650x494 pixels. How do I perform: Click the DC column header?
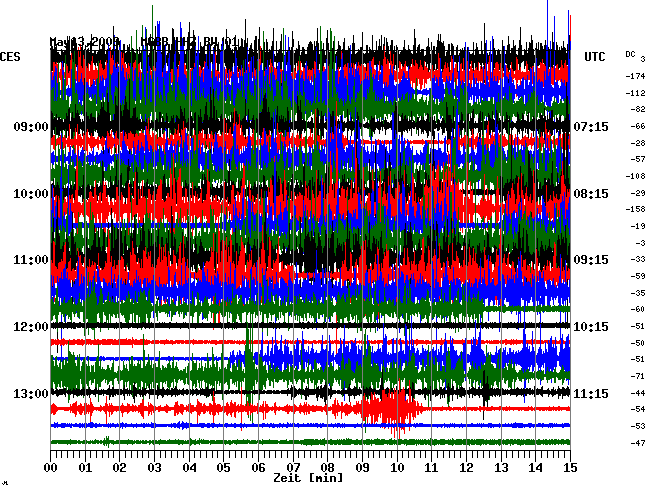(630, 54)
